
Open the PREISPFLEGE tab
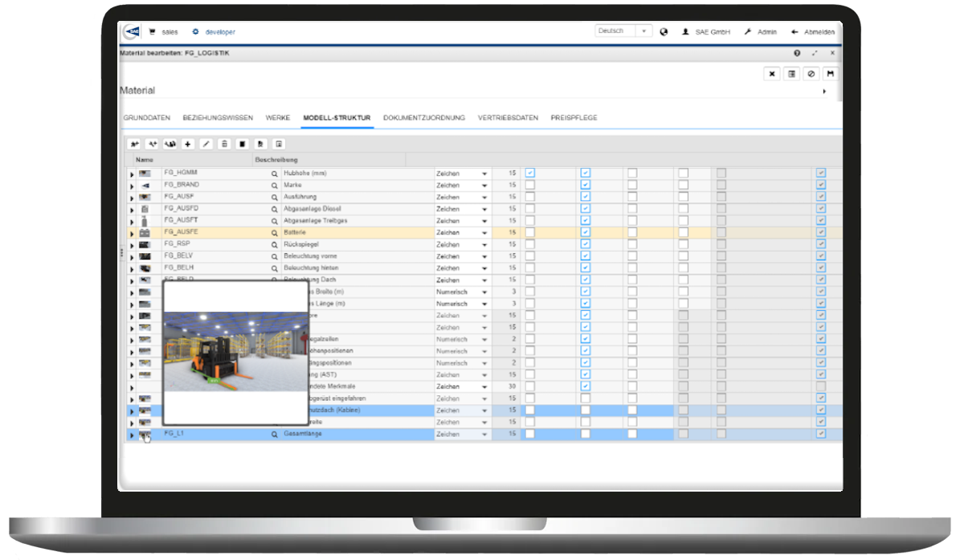point(574,117)
